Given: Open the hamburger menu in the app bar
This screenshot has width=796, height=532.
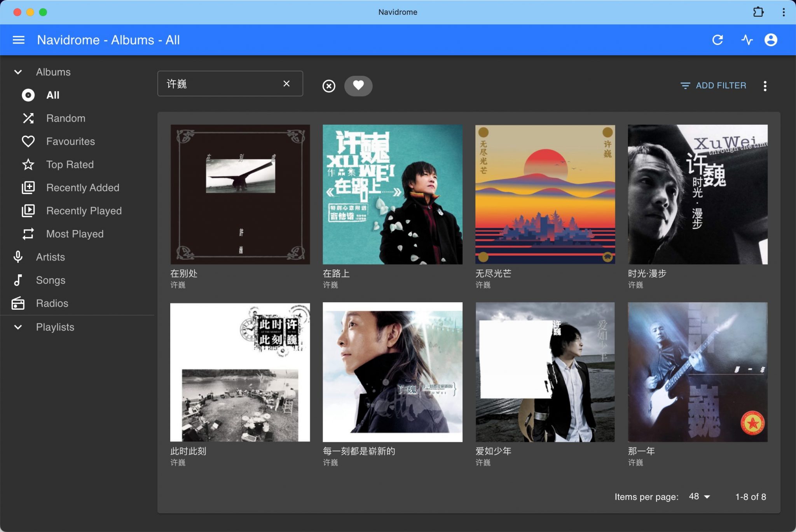Looking at the screenshot, I should pyautogui.click(x=18, y=40).
